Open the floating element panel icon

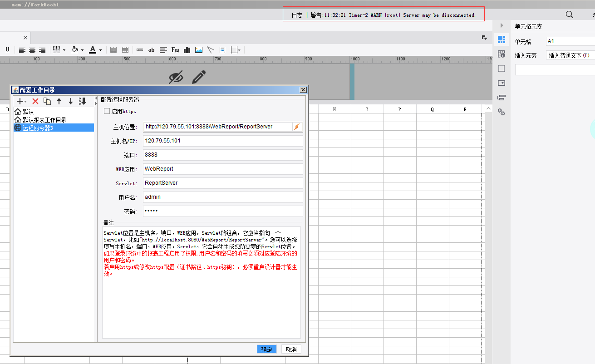coord(502,69)
